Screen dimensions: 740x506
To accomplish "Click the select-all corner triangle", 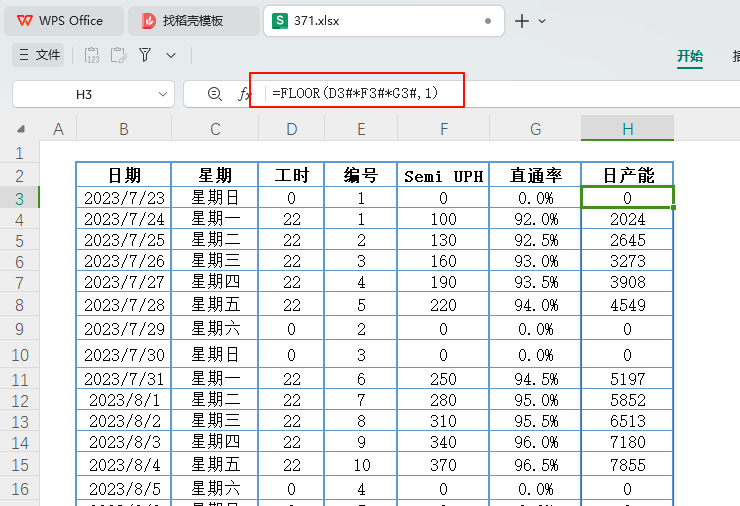I will (21, 129).
